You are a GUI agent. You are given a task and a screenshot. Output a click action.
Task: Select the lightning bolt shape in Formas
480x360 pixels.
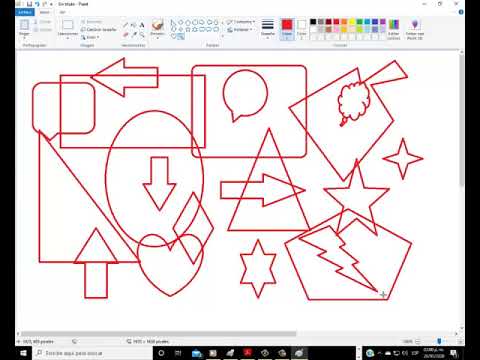(182, 37)
